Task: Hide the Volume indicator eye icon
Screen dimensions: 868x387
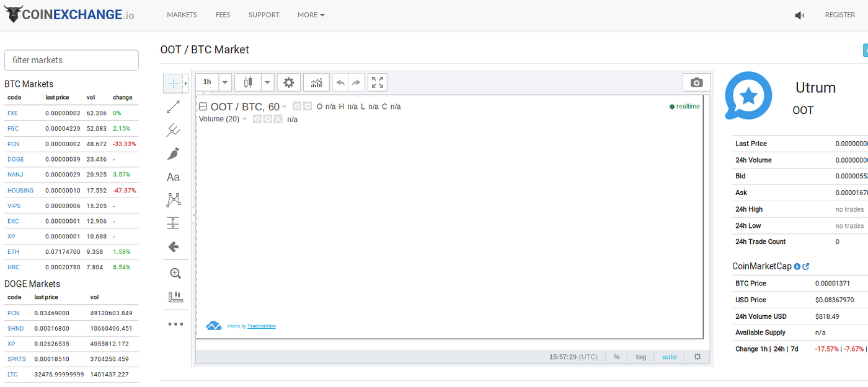Action: coord(257,119)
